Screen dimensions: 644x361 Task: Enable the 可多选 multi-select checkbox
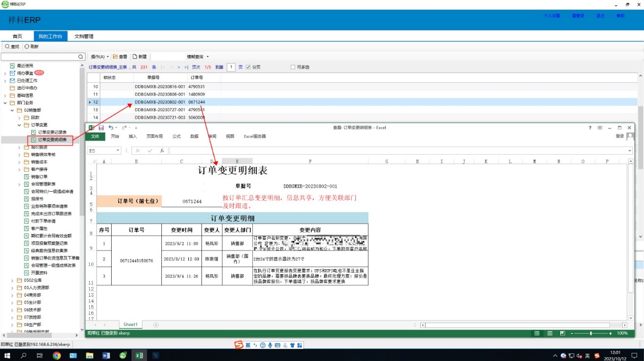click(x=292, y=67)
